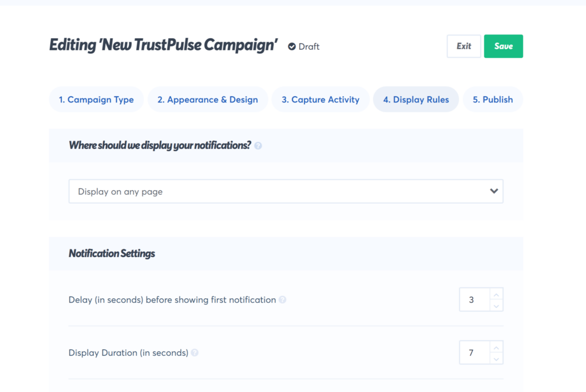This screenshot has width=586, height=392.
Task: Click the Display Duration number field
Action: 474,353
